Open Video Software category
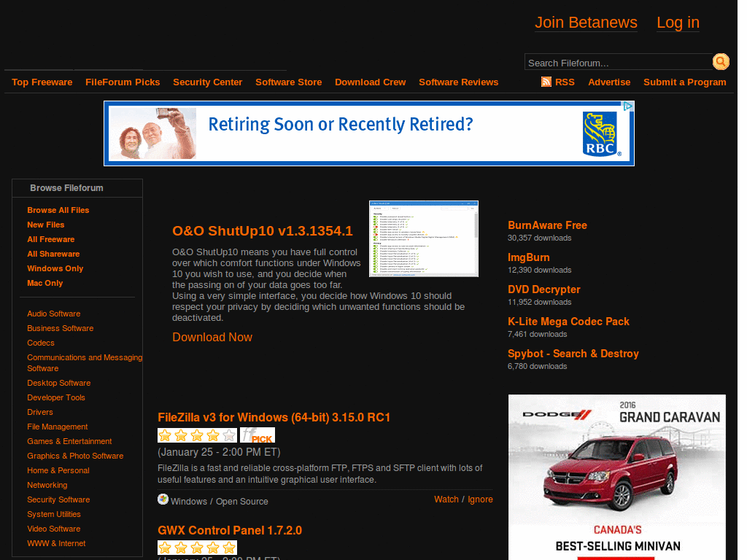 click(x=54, y=529)
